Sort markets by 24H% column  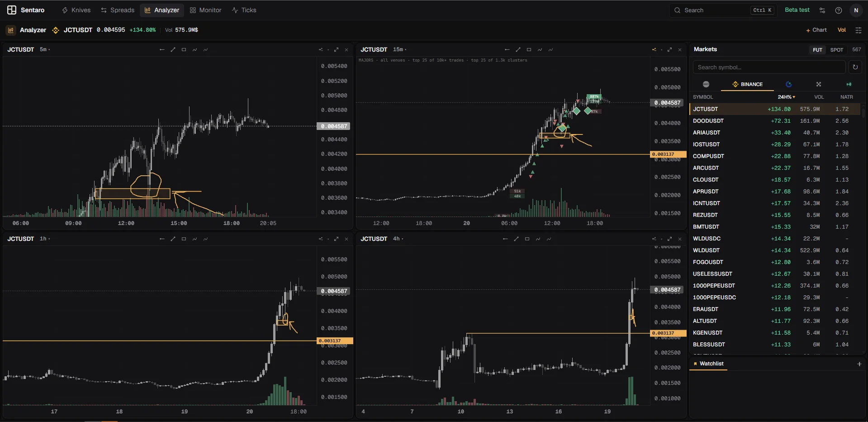click(x=786, y=97)
